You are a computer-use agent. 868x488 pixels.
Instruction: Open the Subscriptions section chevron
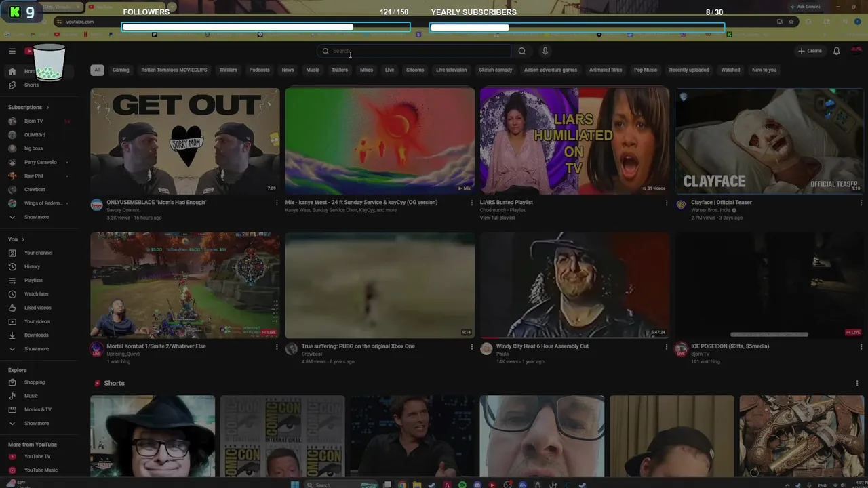47,107
